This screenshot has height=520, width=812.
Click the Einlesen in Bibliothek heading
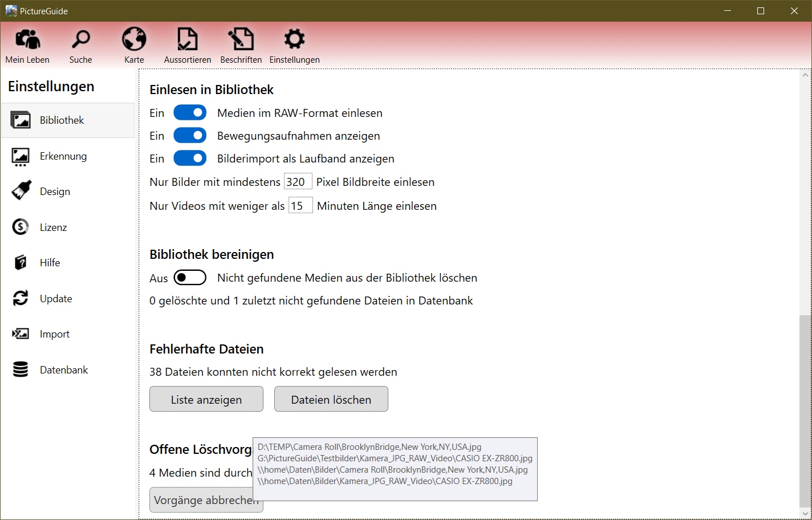click(212, 90)
